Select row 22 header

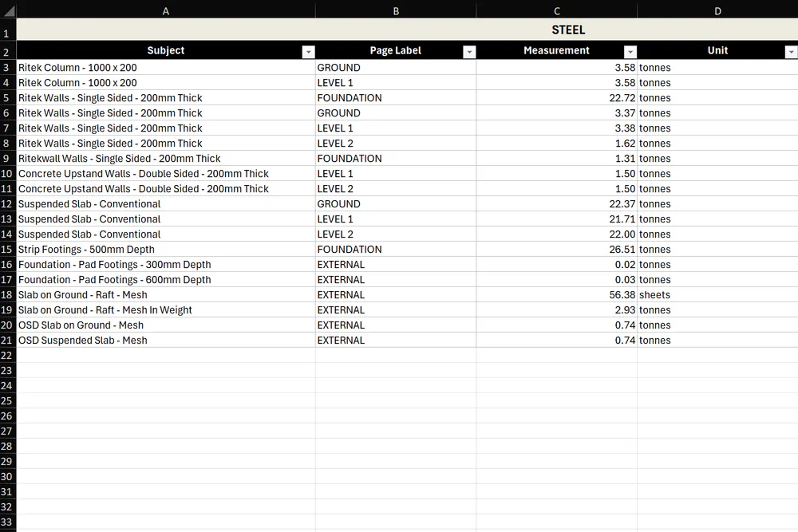[x=8, y=355]
